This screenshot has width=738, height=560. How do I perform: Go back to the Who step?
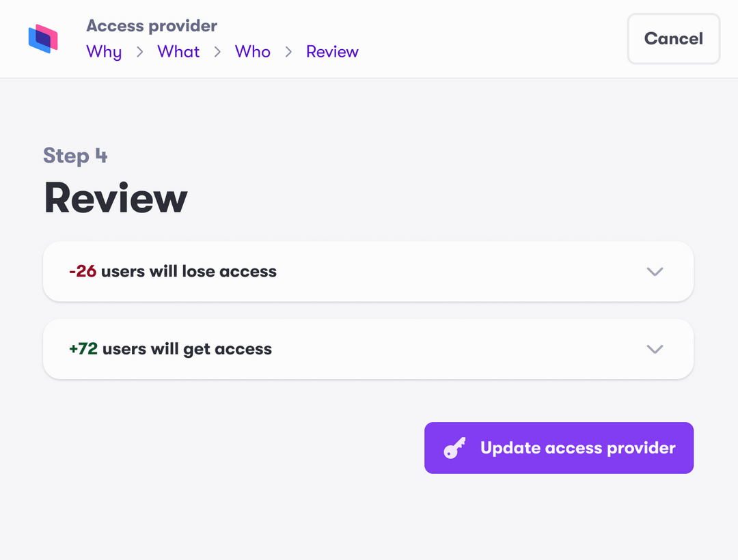(252, 52)
